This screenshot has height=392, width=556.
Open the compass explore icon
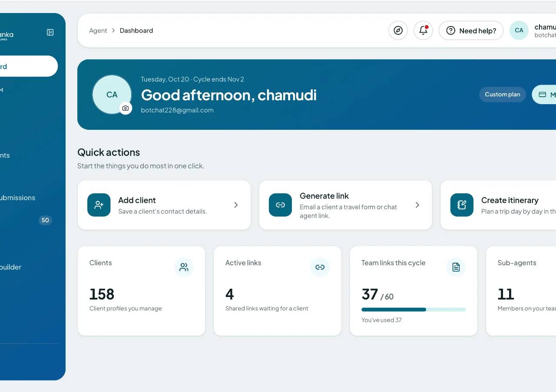click(x=398, y=30)
